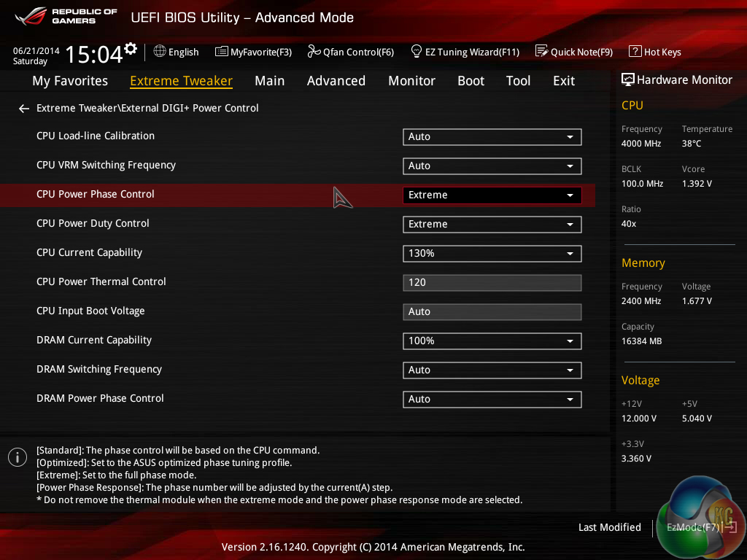This screenshot has height=560, width=747.
Task: Expand CPU Power Duty Control dropdown
Action: click(492, 225)
